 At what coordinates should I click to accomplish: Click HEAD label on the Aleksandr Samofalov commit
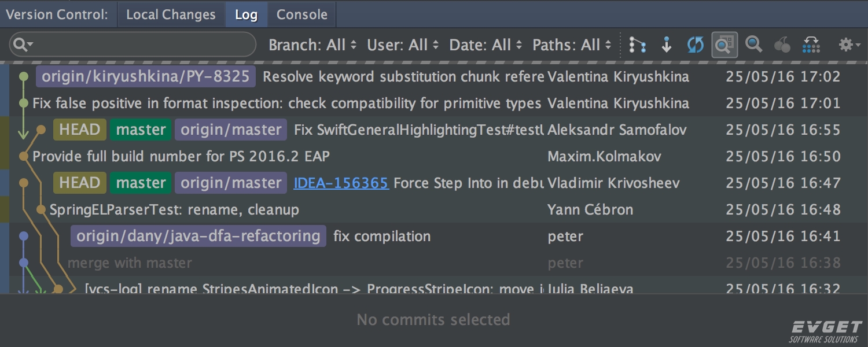click(x=80, y=130)
